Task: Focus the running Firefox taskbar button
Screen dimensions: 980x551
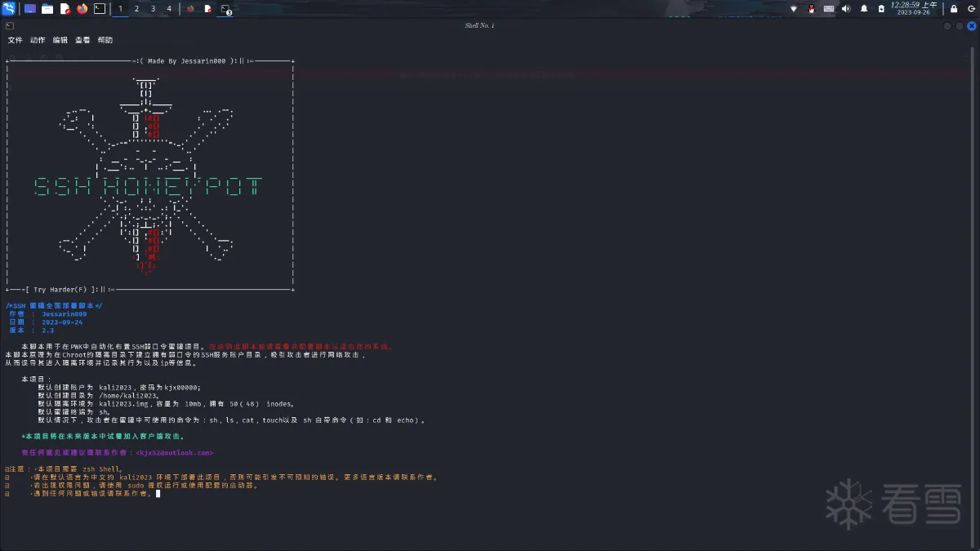Action: coord(190,9)
